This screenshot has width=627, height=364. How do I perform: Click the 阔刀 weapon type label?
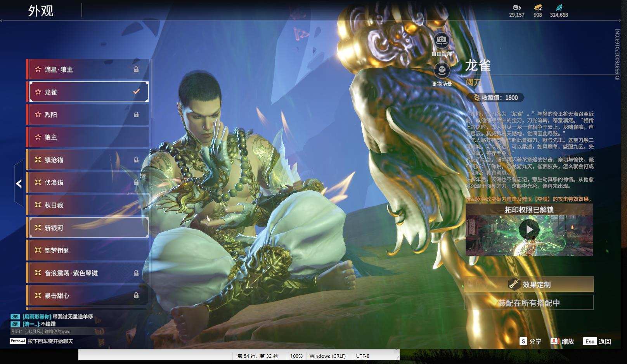[473, 82]
